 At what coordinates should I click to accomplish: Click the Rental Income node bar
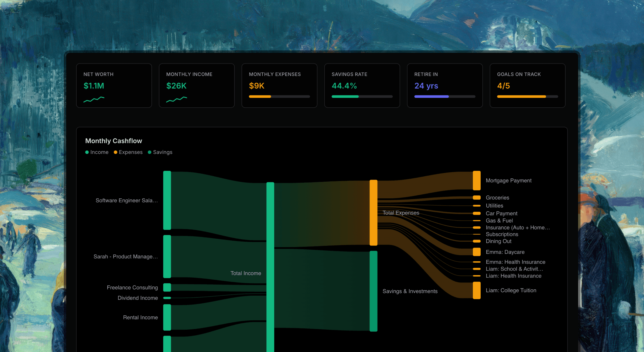click(167, 317)
